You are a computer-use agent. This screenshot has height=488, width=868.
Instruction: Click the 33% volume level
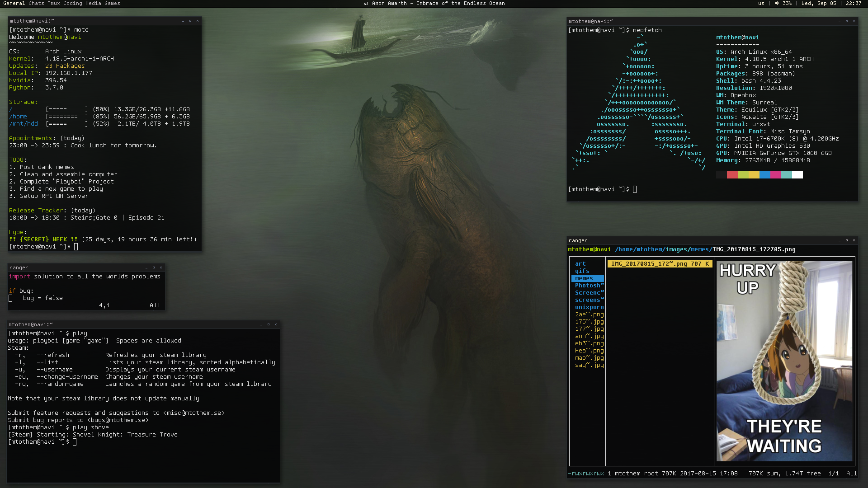pyautogui.click(x=787, y=3)
